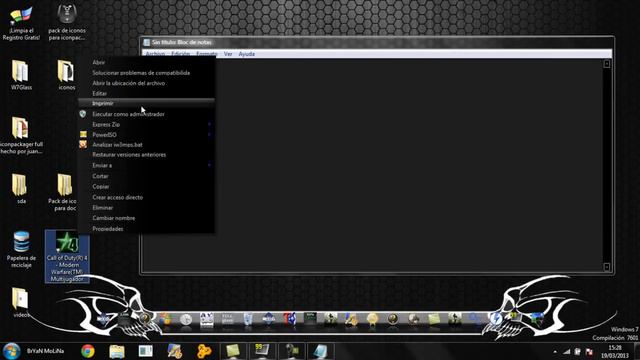Click the BrYaN MoLiNa taskbar label
This screenshot has width=640, height=360.
coord(45,351)
